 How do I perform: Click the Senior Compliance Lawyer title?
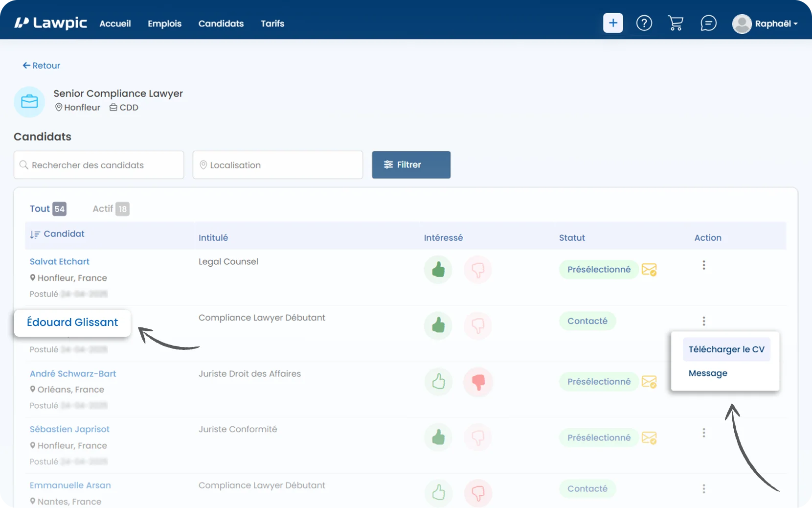118,93
